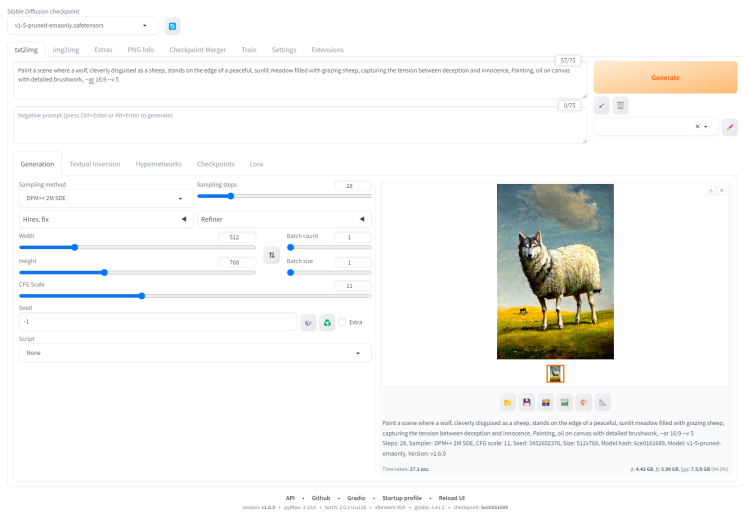The width and height of the screenshot is (743, 519).
Task: Open the Sampling method dropdown
Action: coord(106,198)
